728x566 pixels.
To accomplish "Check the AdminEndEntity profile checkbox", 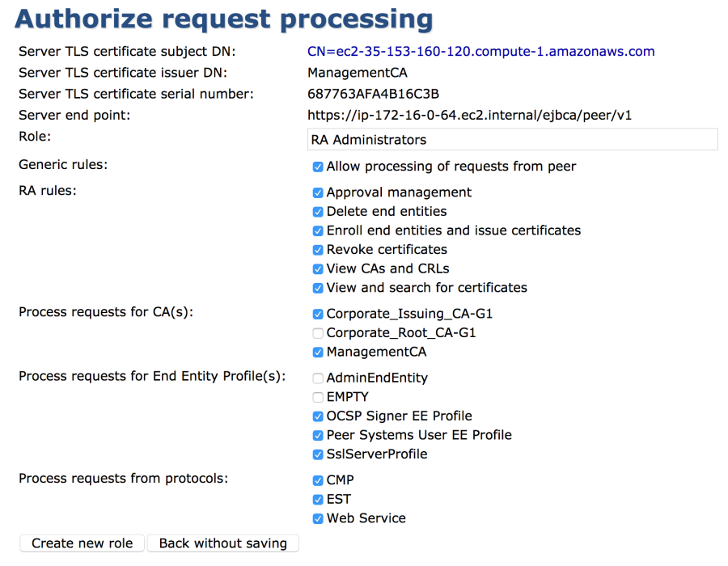I will (x=318, y=378).
